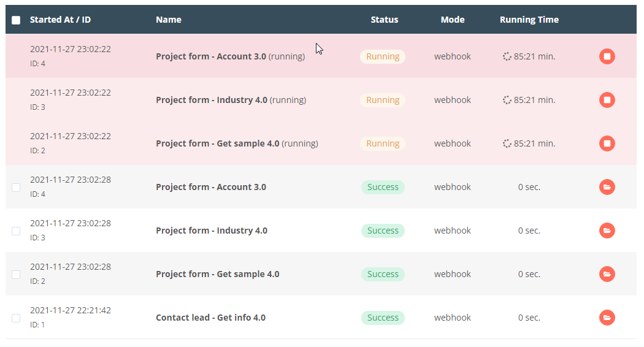Click Success badge for Contact lead row
Image resolution: width=644 pixels, height=347 pixels.
coord(383,318)
